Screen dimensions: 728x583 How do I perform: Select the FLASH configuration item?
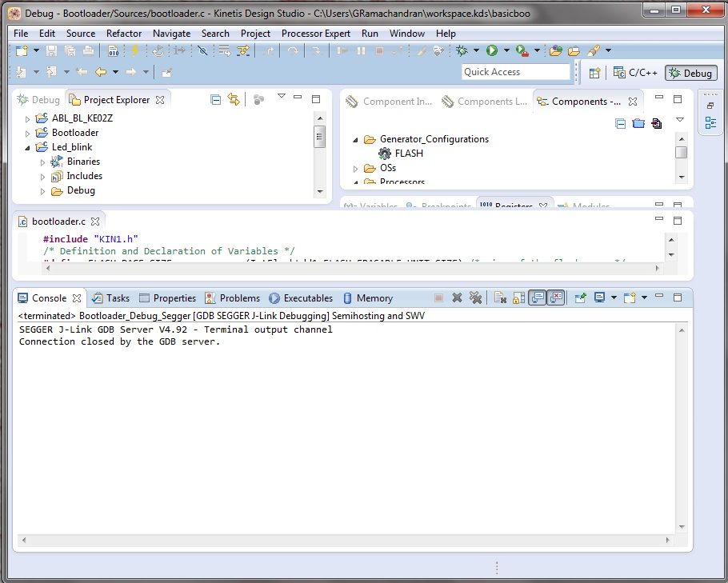pyautogui.click(x=401, y=154)
